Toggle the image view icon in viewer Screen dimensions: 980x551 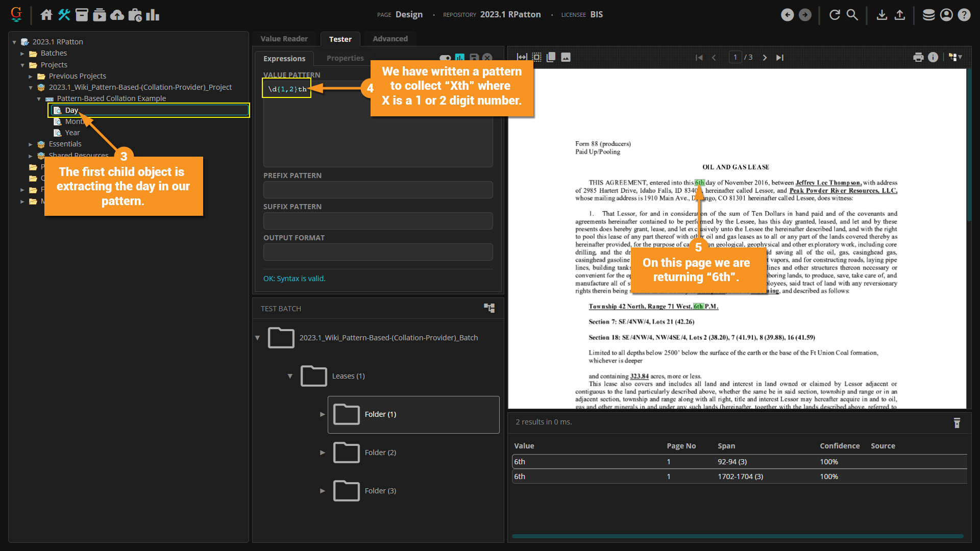(x=566, y=57)
